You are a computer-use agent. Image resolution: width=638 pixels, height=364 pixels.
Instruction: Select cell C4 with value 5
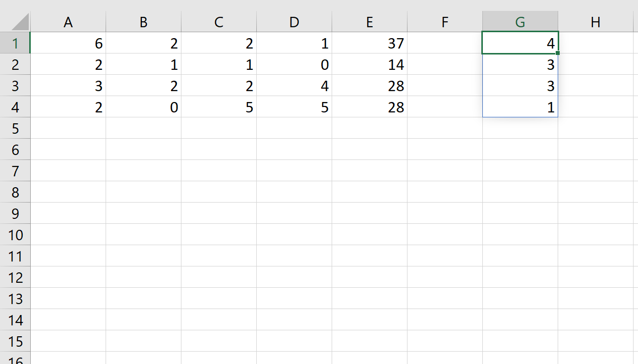[x=219, y=107]
